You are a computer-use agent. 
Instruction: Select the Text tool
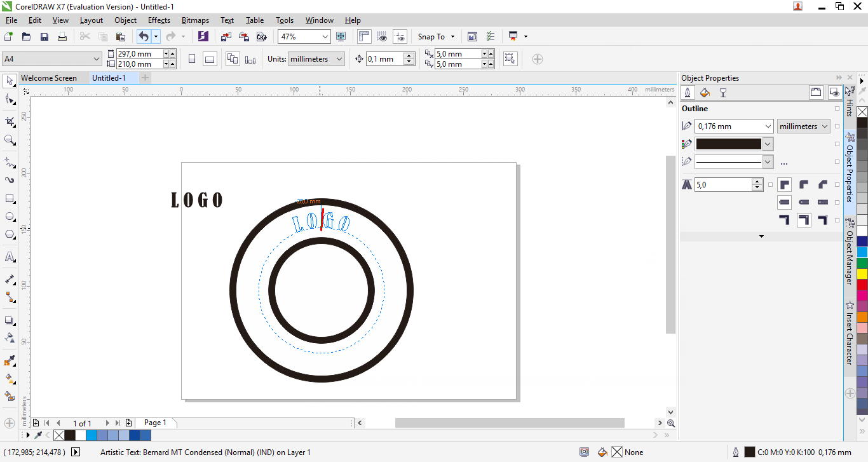10,257
